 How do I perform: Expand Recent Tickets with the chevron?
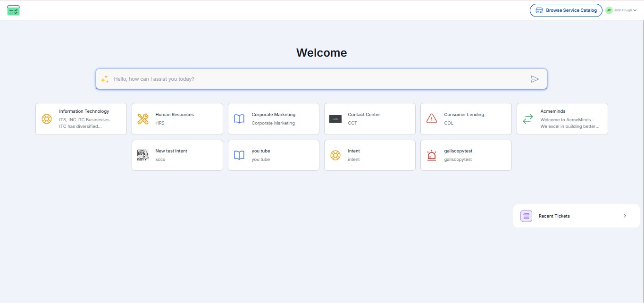[x=625, y=216]
